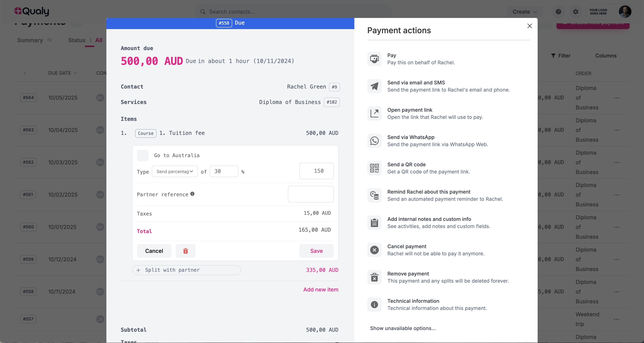Viewport: 644px width, 343px height.
Task: Click the QR code icon
Action: [x=374, y=168]
